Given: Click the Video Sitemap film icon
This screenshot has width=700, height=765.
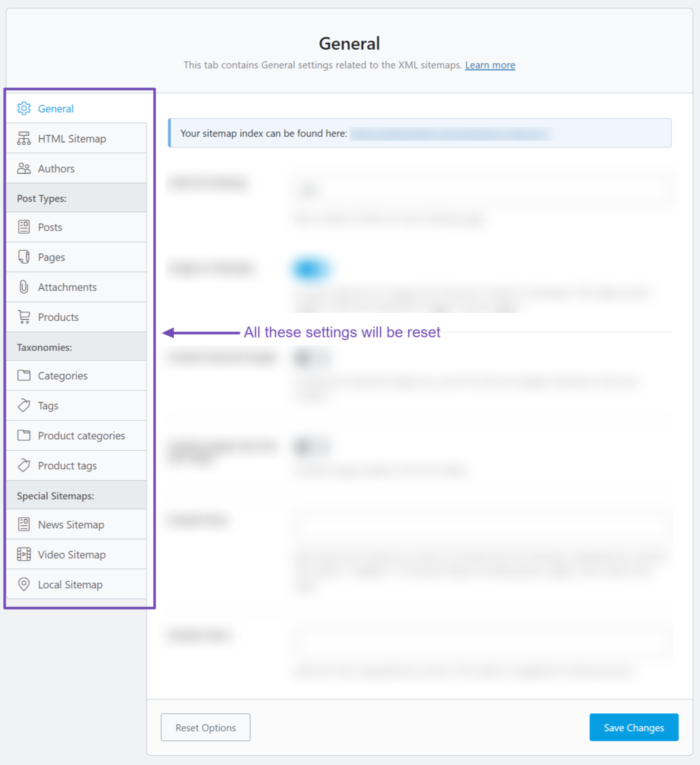Looking at the screenshot, I should [x=23, y=554].
